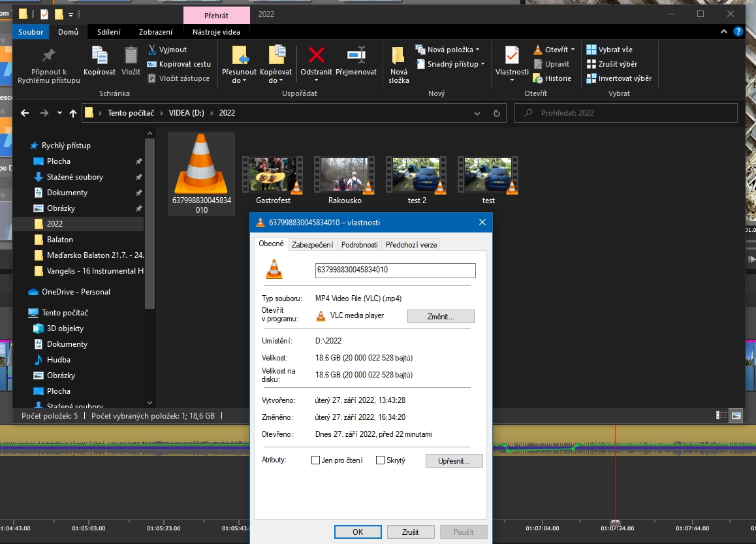Click the red playhead marker on timeline
This screenshot has height=544, width=756.
click(614, 522)
